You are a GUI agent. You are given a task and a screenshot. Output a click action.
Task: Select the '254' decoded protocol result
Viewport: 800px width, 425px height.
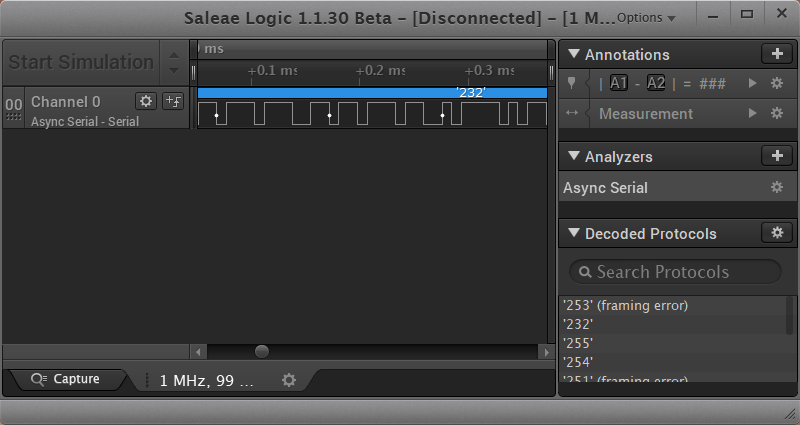[x=673, y=362]
